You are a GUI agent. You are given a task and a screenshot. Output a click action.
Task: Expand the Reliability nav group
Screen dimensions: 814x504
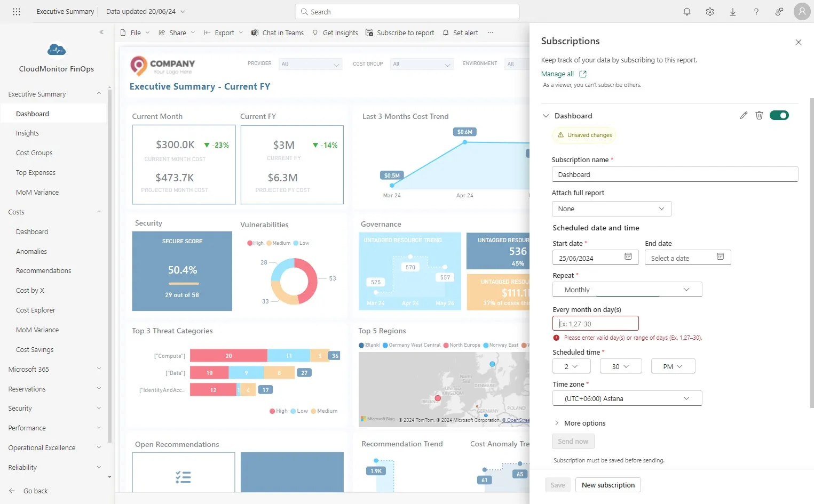coord(99,467)
